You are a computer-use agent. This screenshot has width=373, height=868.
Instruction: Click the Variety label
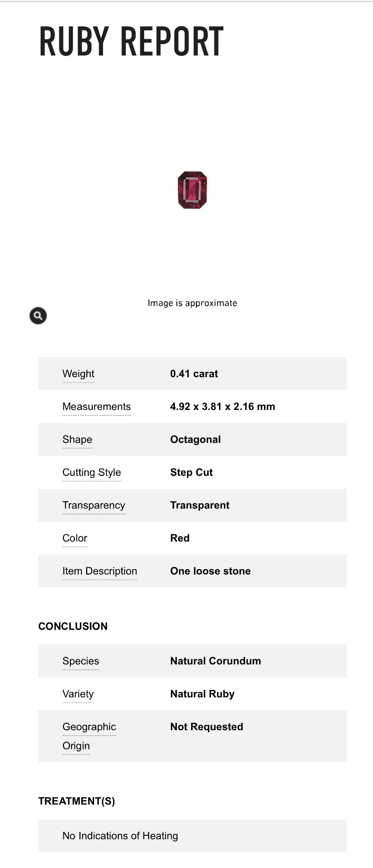click(78, 694)
